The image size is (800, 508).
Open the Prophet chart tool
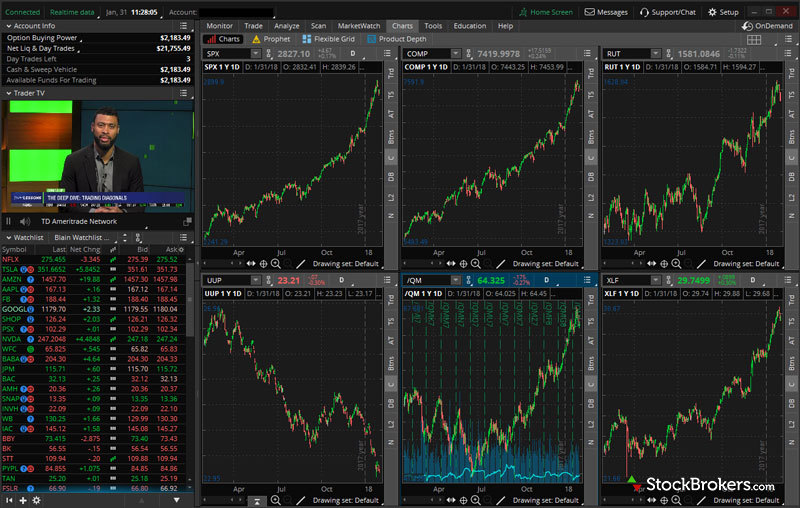[271, 39]
